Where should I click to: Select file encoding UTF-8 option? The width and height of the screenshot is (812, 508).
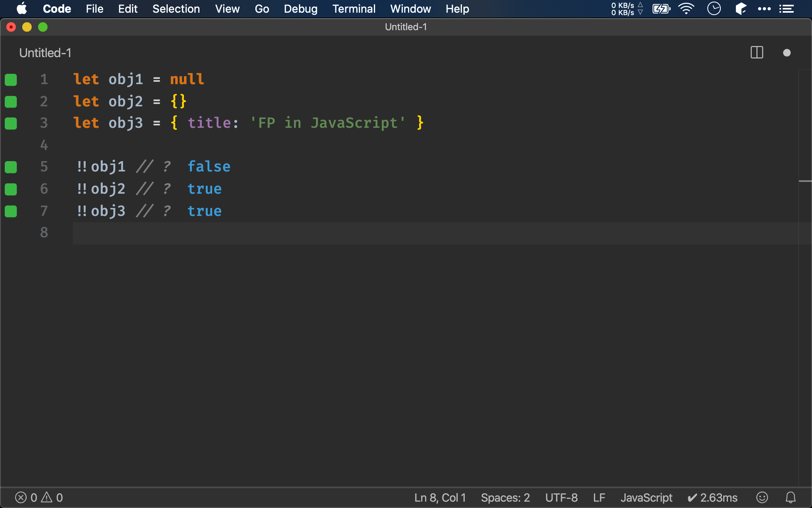coord(561,497)
